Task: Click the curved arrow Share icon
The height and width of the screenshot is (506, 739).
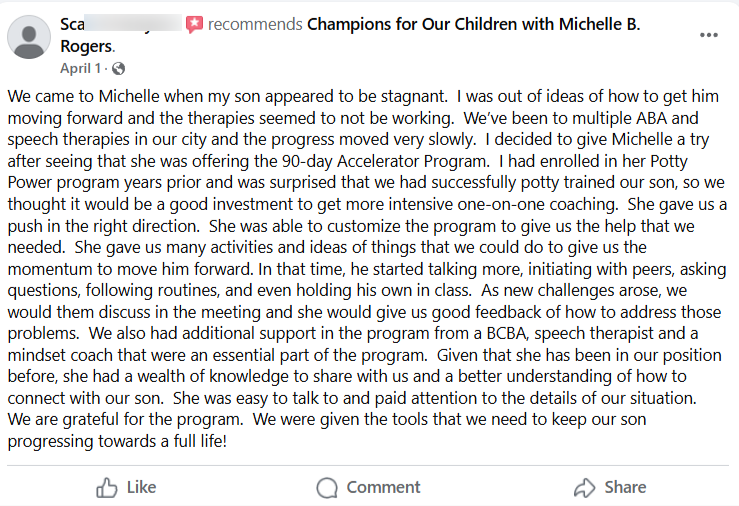Action: click(x=585, y=488)
